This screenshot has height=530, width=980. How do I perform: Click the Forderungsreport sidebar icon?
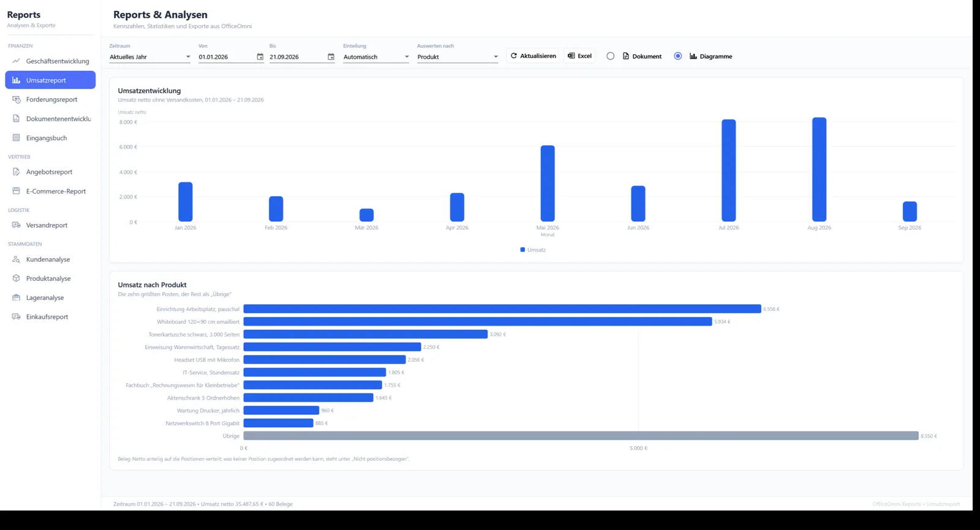(17, 99)
